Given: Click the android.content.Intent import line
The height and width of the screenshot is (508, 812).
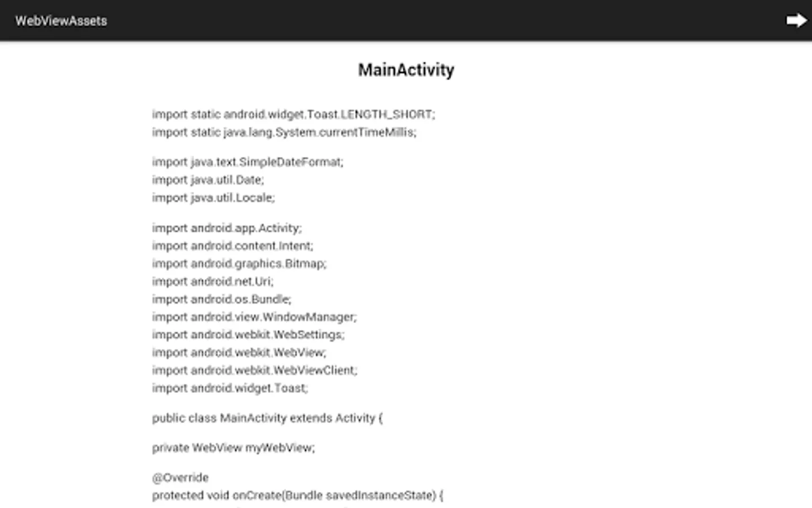Looking at the screenshot, I should [232, 246].
